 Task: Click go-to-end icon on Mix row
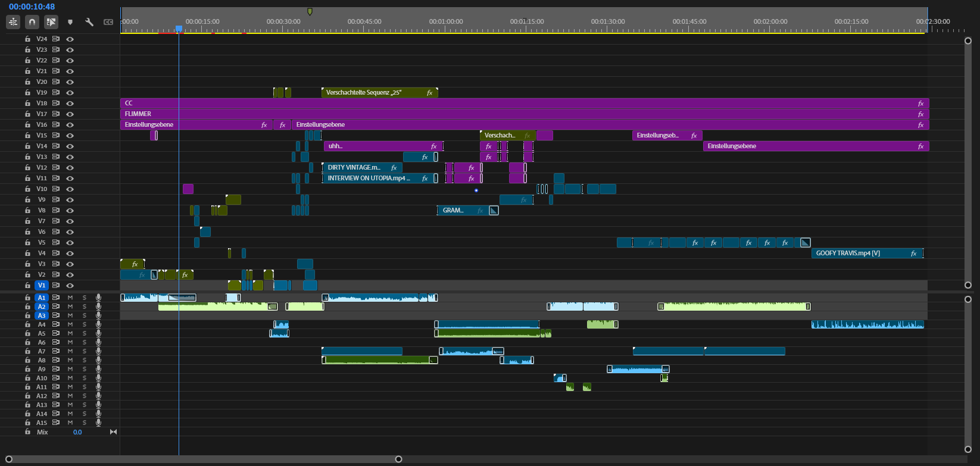[113, 432]
